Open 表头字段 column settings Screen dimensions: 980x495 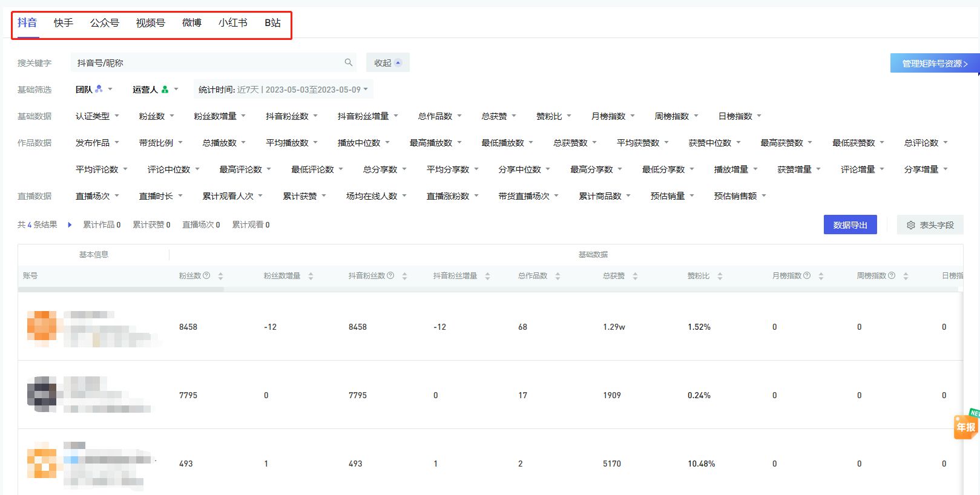[x=930, y=225]
